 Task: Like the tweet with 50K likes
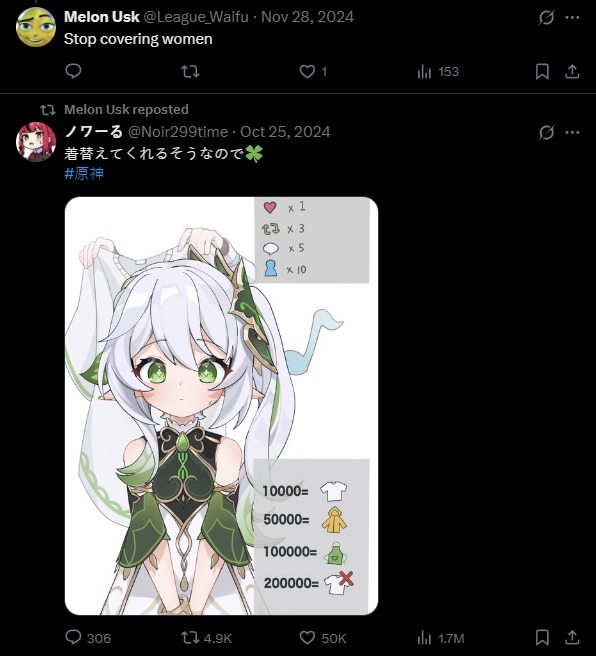[x=323, y=638]
